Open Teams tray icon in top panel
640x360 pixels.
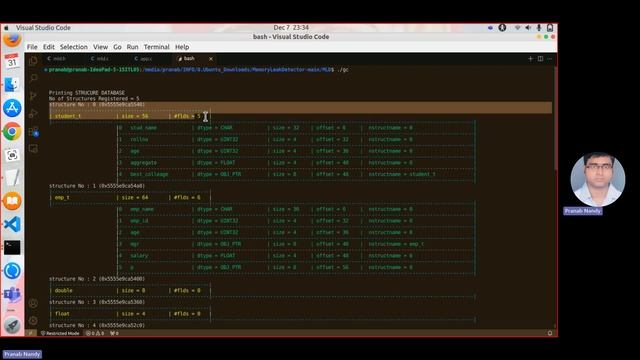490,28
